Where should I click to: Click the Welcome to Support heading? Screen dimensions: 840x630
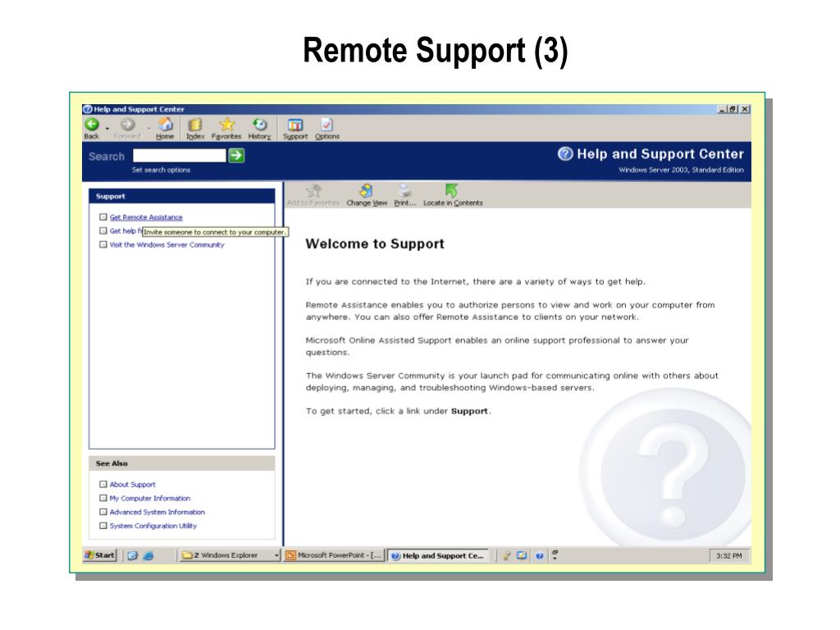coord(374,244)
